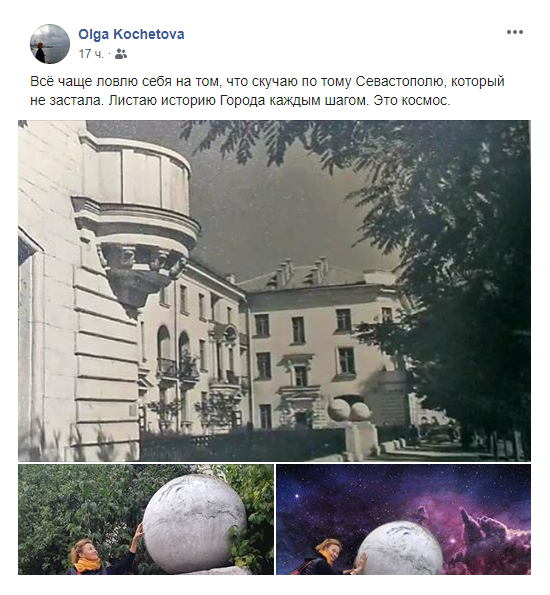Click the '17 ч.' post timestamp

[91, 54]
